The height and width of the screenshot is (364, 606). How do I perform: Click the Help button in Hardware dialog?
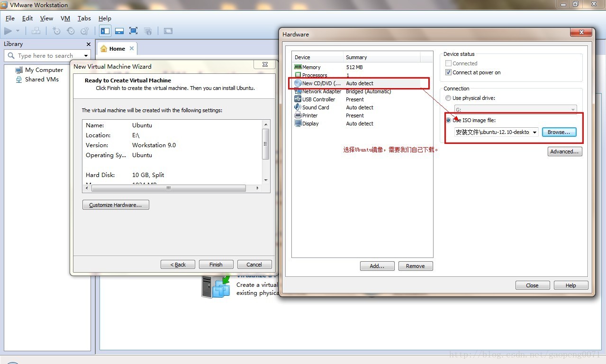[571, 285]
